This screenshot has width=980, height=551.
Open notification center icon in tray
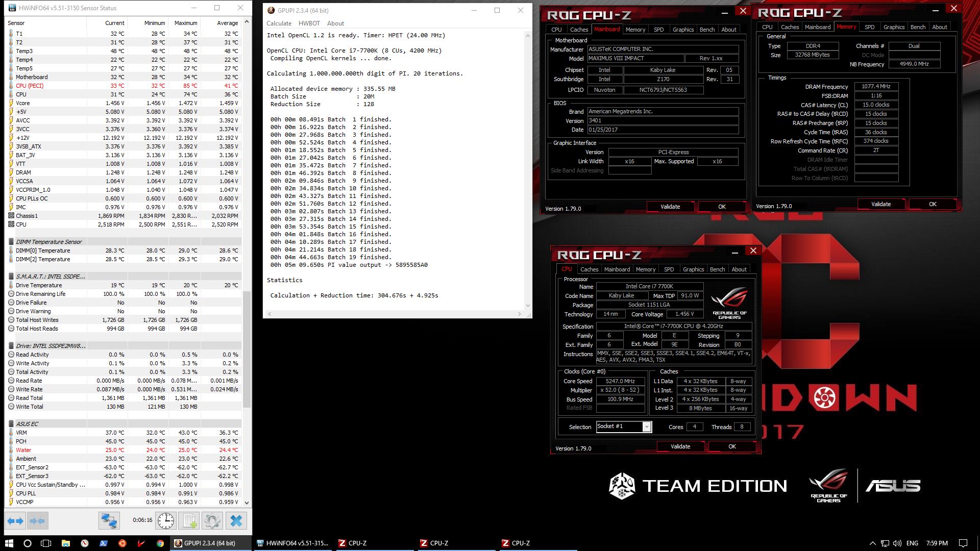pyautogui.click(x=963, y=543)
